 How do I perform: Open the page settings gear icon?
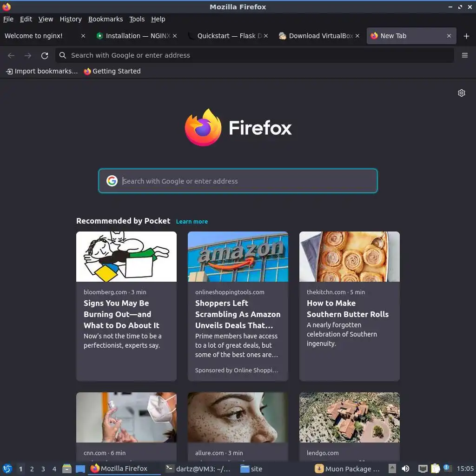click(x=461, y=93)
